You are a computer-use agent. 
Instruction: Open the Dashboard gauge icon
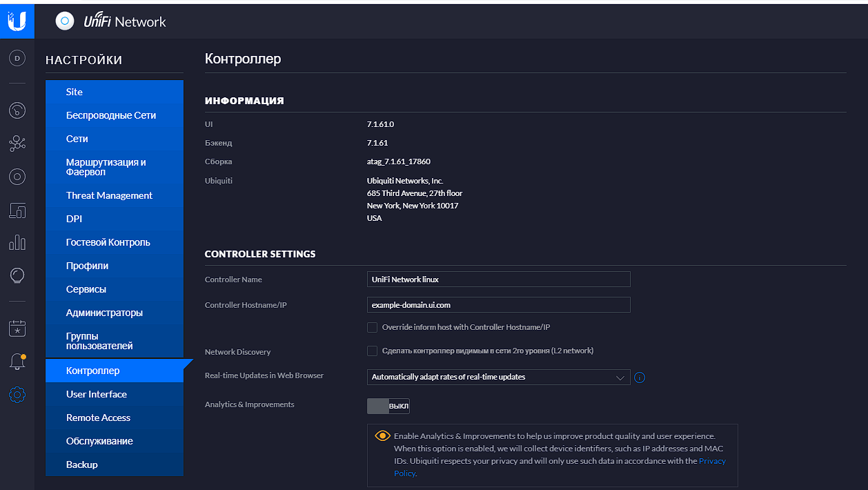pos(17,110)
